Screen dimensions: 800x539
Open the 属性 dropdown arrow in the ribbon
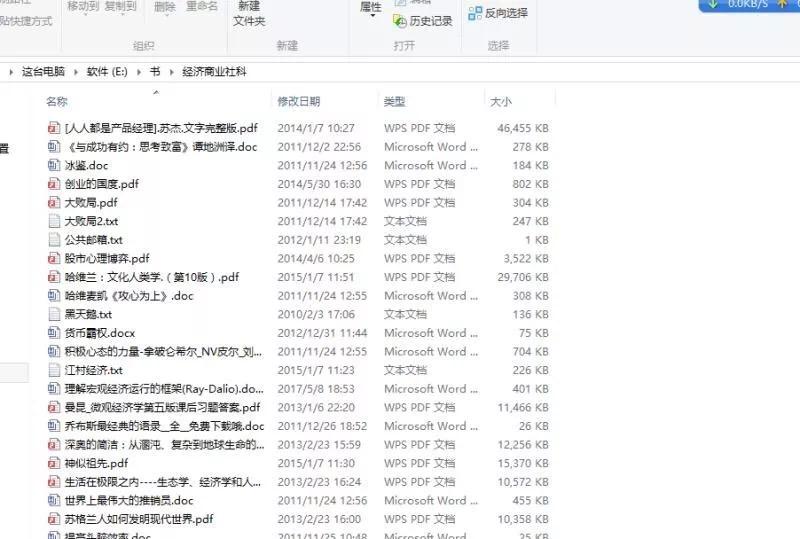click(x=372, y=16)
